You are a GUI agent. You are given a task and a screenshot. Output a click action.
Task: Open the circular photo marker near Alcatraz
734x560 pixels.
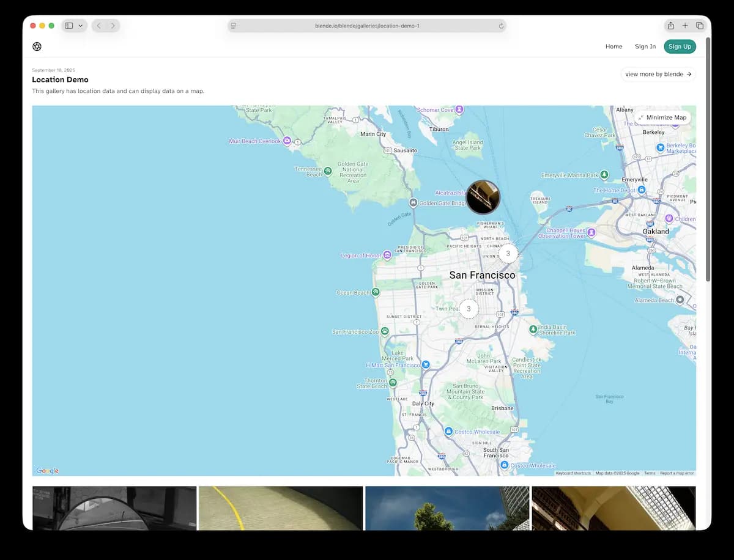(483, 197)
